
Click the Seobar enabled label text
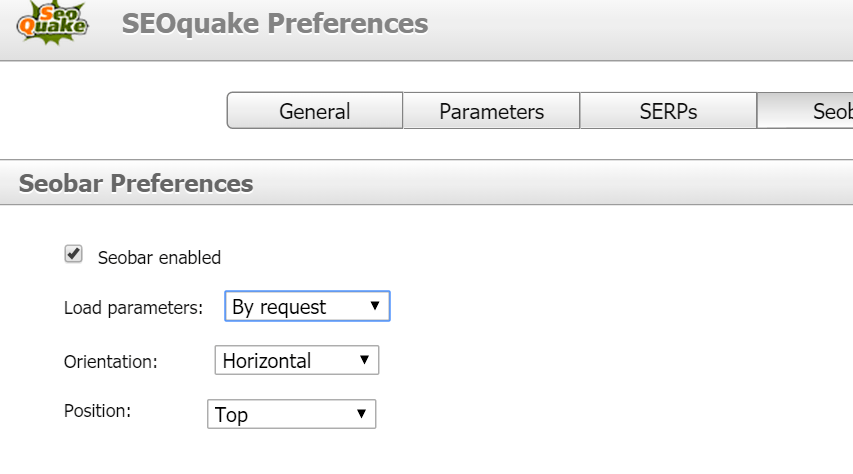159,257
